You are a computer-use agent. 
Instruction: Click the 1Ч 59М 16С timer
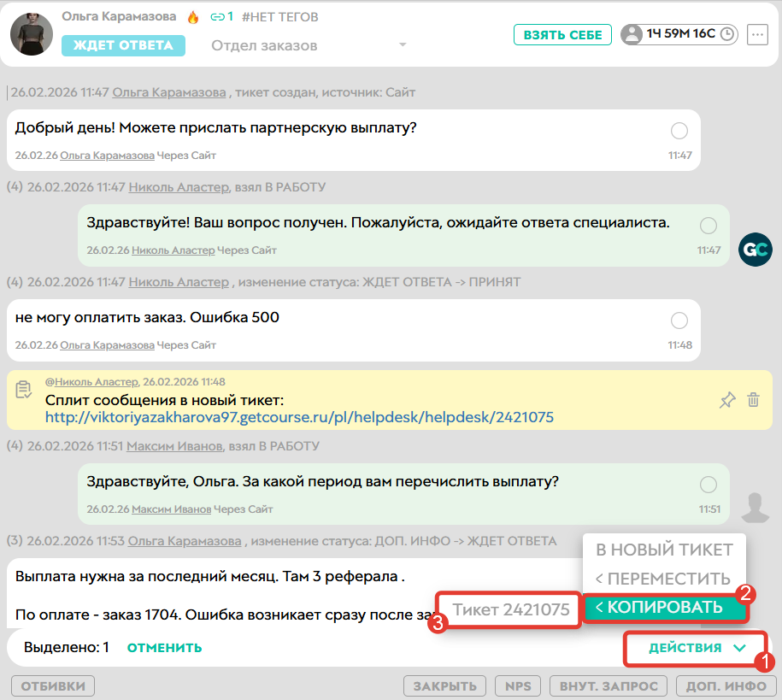[680, 34]
